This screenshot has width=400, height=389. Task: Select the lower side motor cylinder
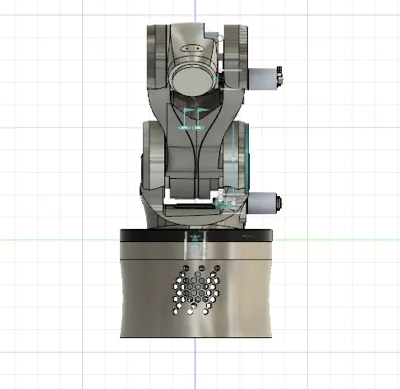[x=262, y=204]
